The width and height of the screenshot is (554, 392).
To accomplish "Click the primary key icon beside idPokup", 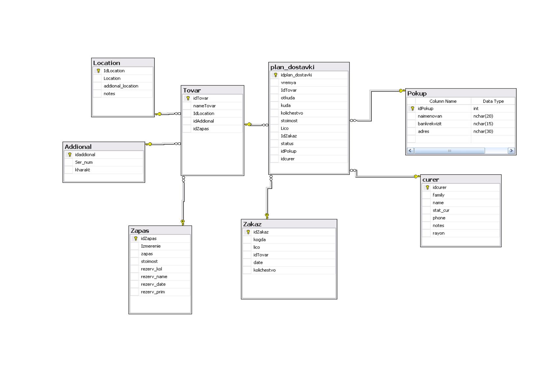I will pyautogui.click(x=412, y=109).
